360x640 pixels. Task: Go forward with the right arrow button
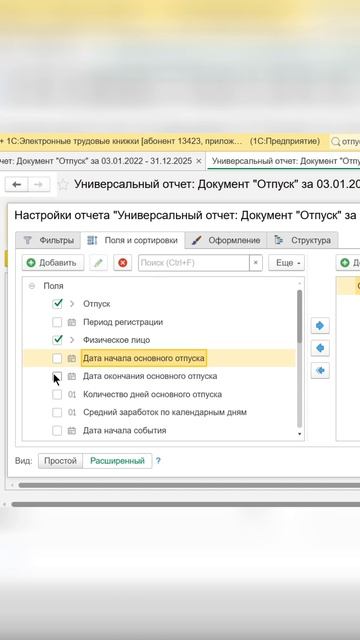point(39,184)
